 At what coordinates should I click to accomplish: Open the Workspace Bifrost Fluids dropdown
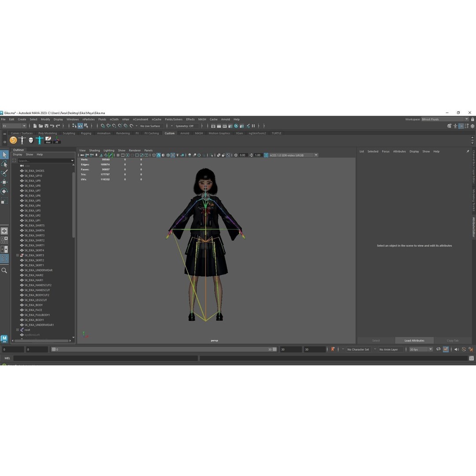pos(445,119)
